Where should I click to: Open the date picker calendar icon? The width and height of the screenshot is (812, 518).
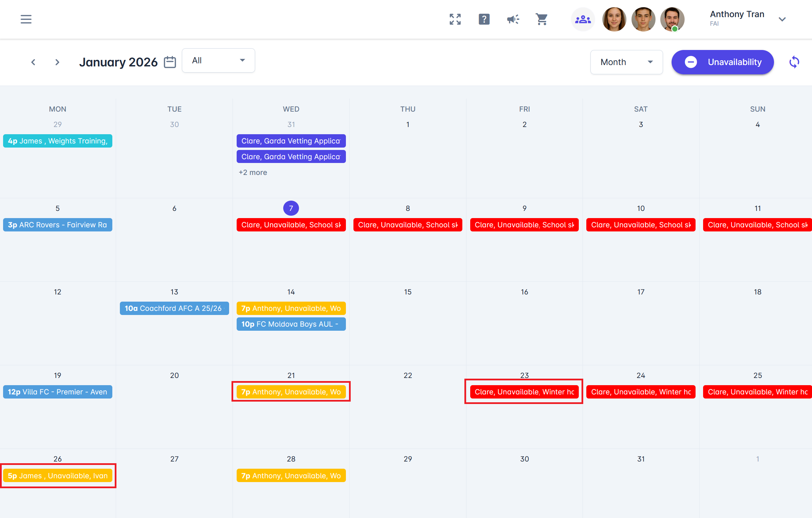point(170,62)
